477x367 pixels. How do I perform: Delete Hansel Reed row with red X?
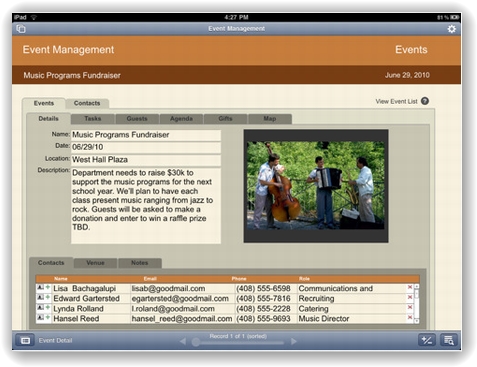[x=410, y=317]
